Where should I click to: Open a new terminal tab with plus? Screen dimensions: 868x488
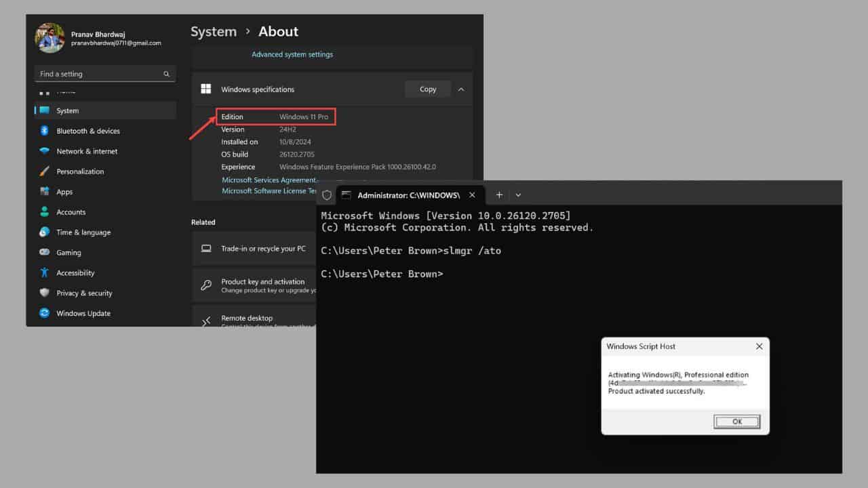click(x=499, y=195)
